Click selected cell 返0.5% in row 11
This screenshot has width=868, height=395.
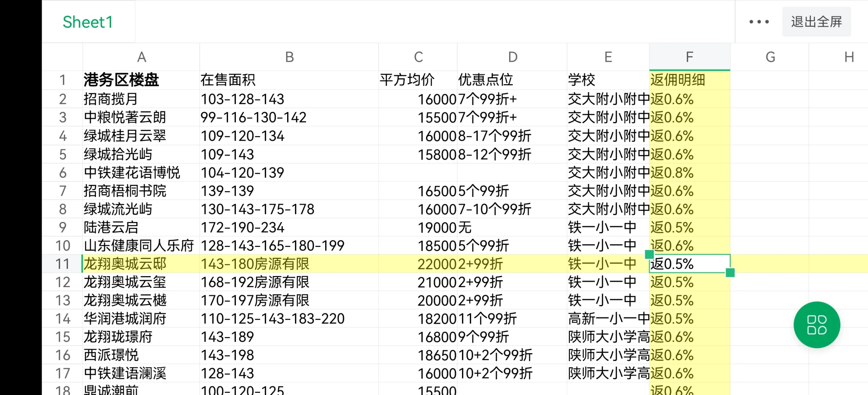[x=689, y=264]
